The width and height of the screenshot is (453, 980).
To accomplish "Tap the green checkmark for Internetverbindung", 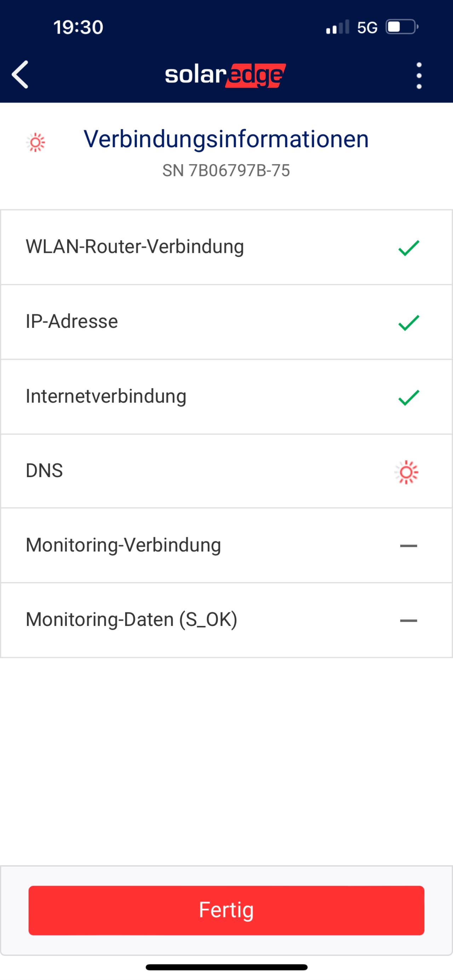I will coord(408,397).
